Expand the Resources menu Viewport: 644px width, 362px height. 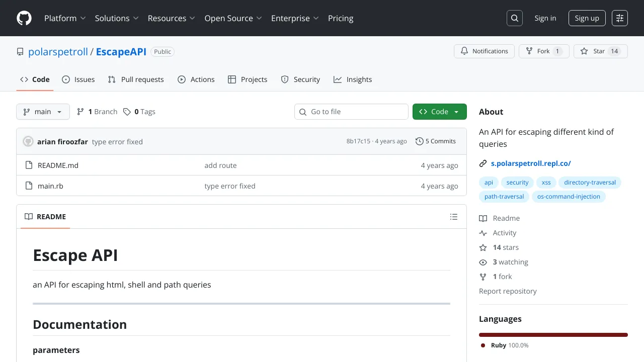click(172, 18)
